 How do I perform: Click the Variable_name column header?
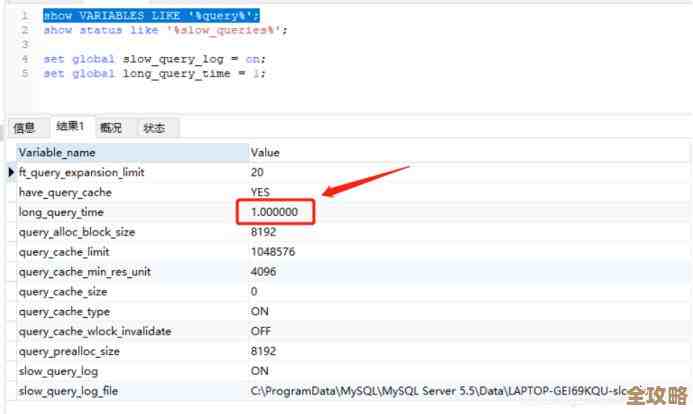tap(132, 152)
